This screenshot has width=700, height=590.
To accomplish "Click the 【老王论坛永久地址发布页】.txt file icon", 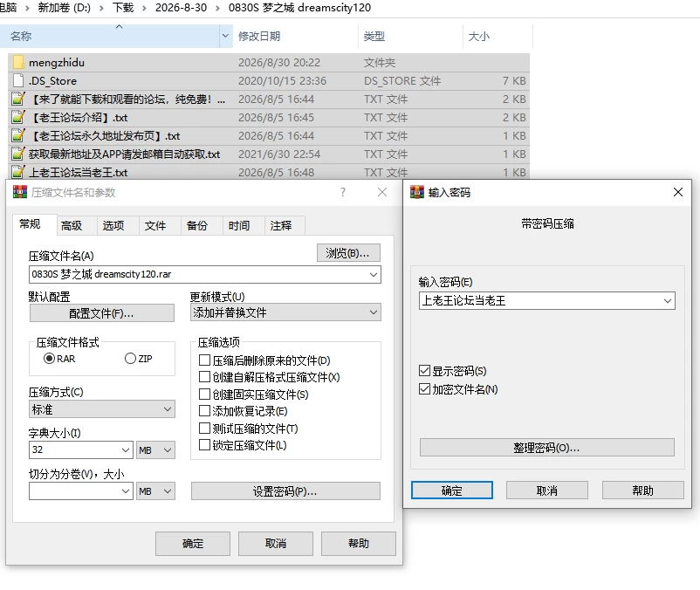I will pos(18,135).
